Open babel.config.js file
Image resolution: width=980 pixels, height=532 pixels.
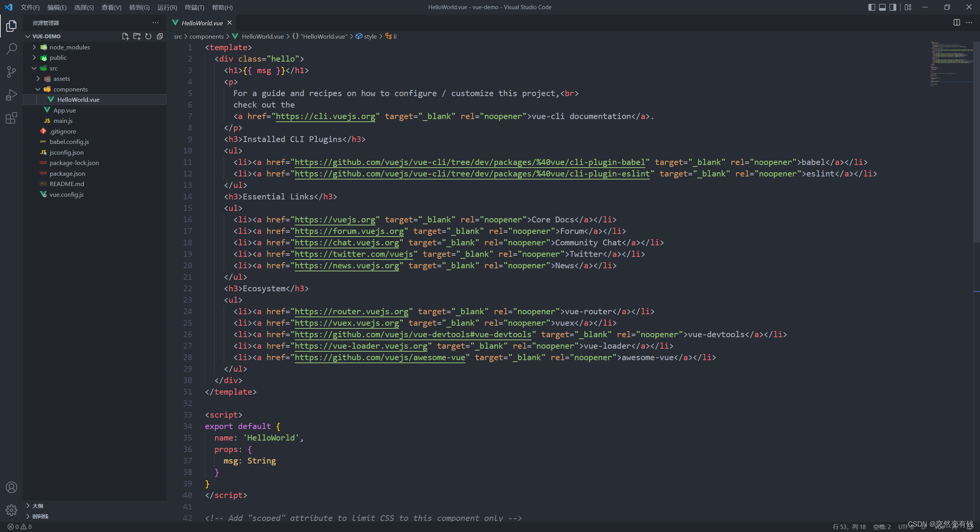click(95, 142)
